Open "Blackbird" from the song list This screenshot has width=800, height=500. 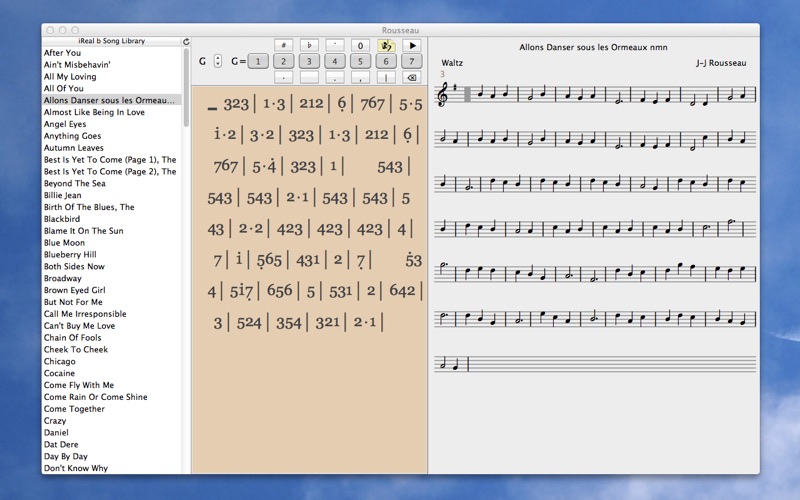tap(62, 219)
